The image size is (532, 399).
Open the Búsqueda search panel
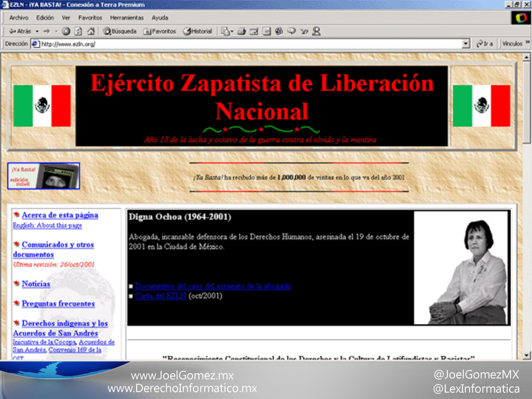(120, 31)
